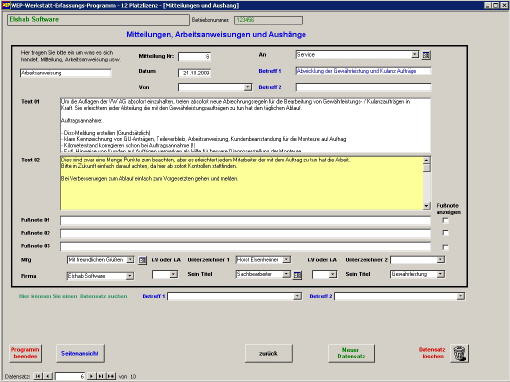The image size is (510, 382).
Task: Enable the Fußnote 03 display checkbox
Action: tap(445, 247)
